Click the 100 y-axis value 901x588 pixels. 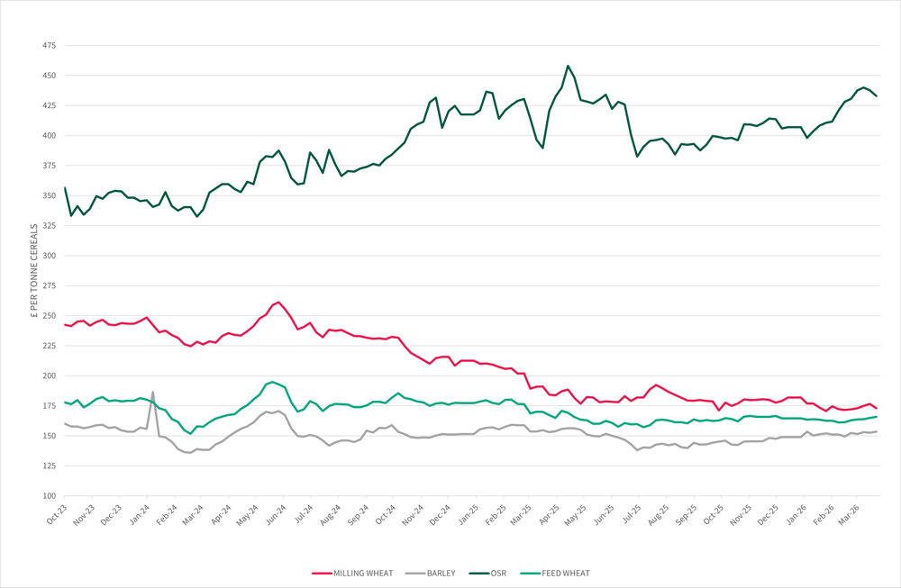coord(49,496)
